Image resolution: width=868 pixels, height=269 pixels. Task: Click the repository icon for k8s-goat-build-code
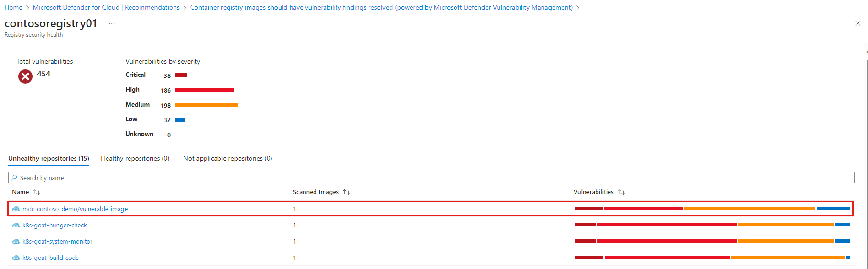pyautogui.click(x=16, y=258)
